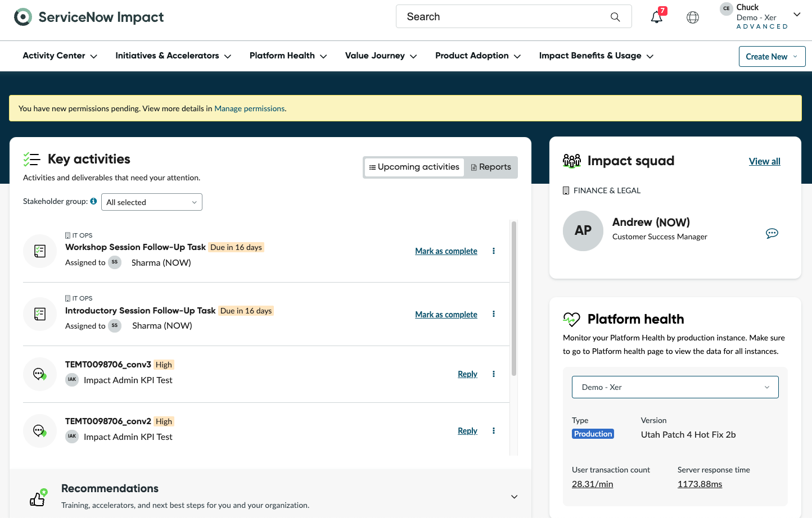Open Impact Benefits & Usage menu
This screenshot has height=518, width=812.
(597, 56)
